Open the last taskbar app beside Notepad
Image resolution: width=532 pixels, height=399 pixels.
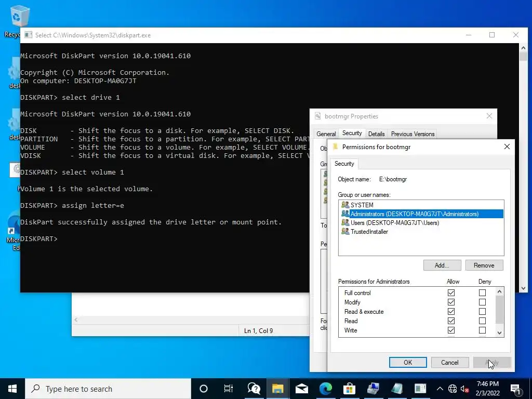pyautogui.click(x=420, y=389)
